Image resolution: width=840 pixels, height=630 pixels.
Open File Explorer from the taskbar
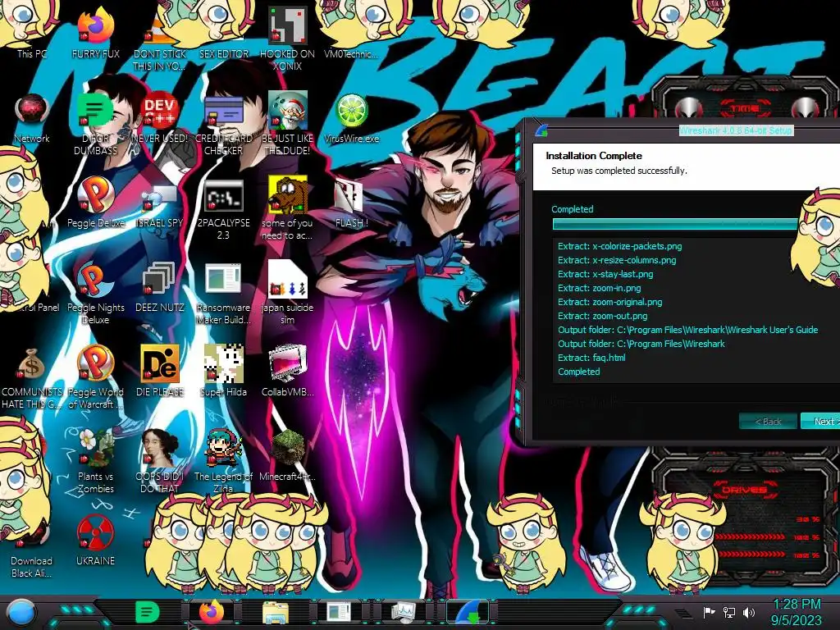pos(276,612)
